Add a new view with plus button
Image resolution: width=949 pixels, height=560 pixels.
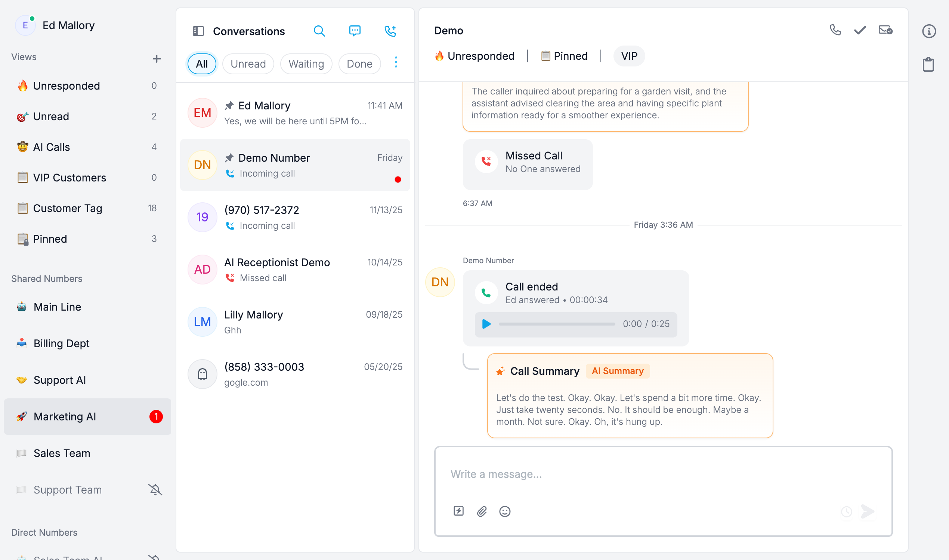[156, 59]
